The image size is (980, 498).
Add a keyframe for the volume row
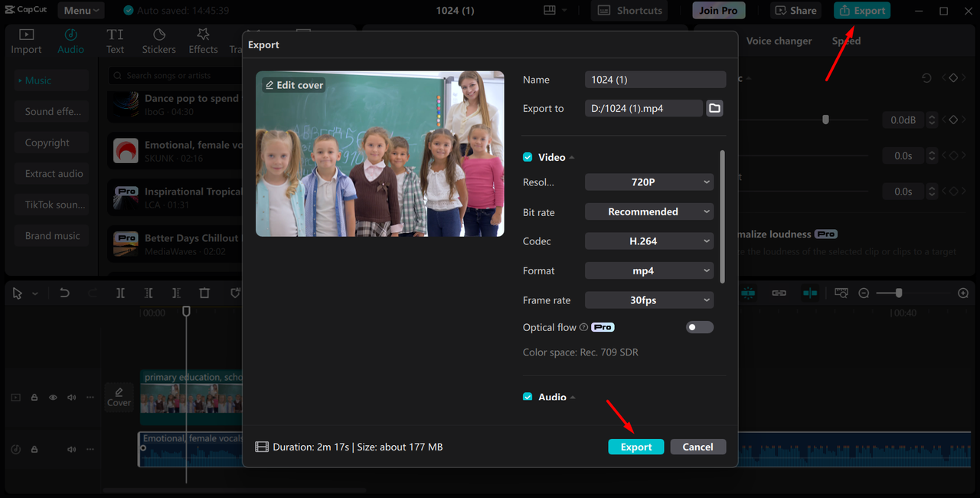953,120
